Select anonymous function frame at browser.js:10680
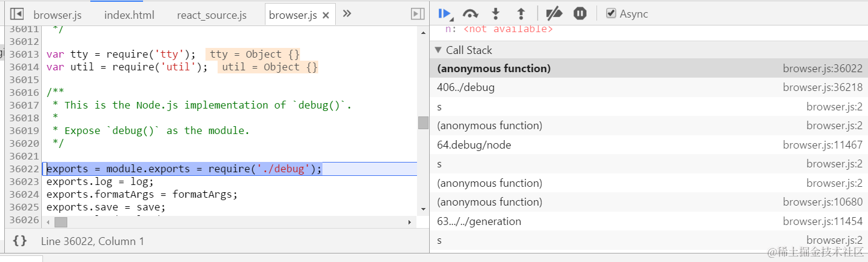The height and width of the screenshot is (262, 868). pos(649,202)
